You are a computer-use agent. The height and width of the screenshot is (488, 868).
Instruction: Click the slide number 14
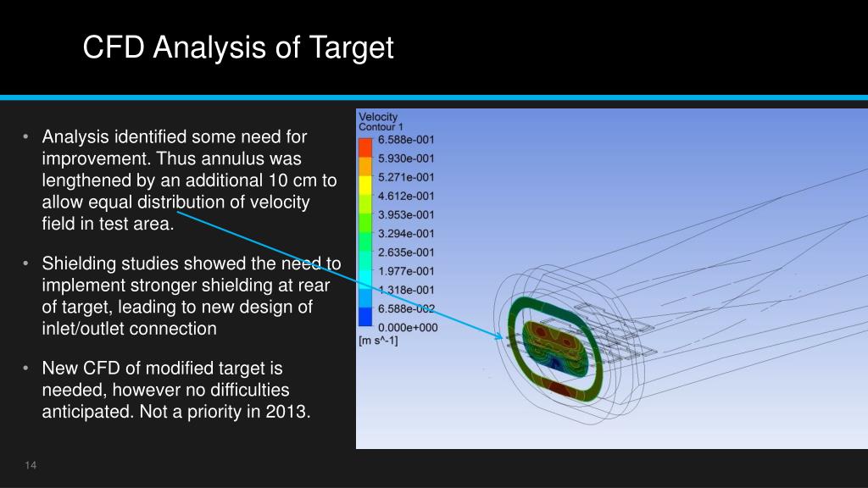31,465
